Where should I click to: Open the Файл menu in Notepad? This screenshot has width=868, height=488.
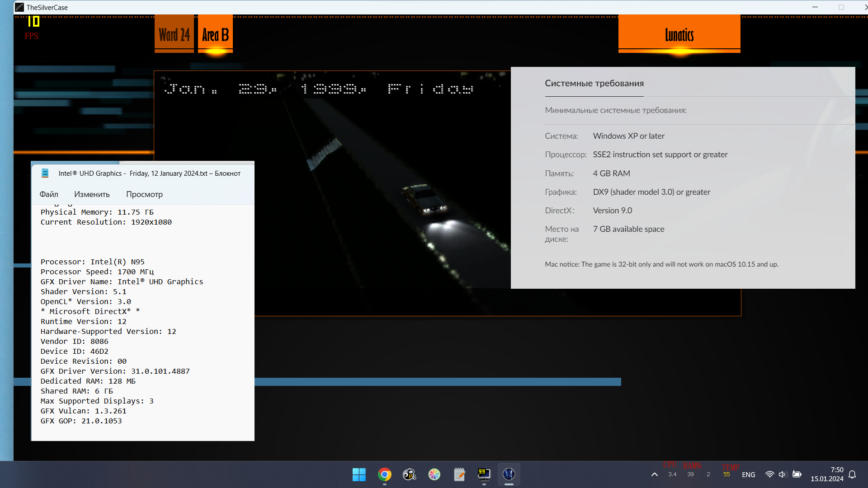(x=49, y=194)
